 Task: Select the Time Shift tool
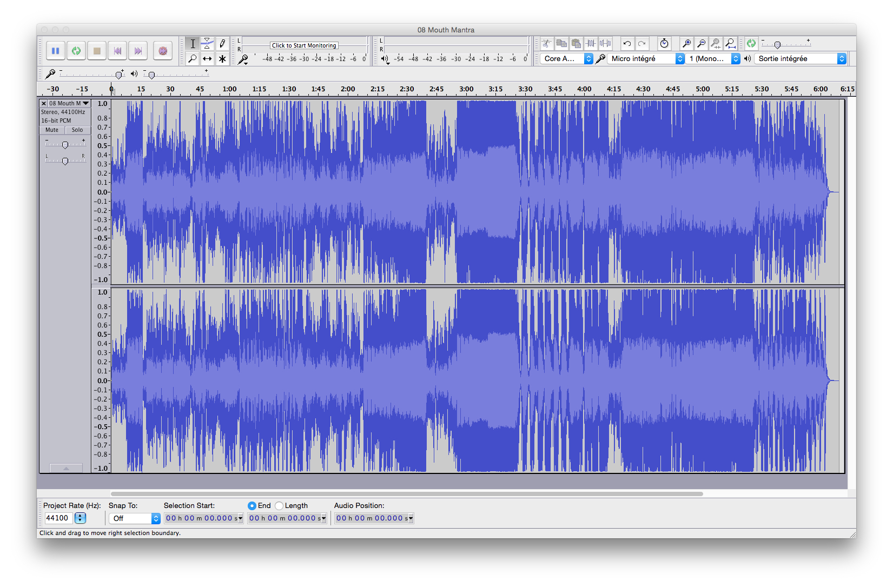coord(207,58)
